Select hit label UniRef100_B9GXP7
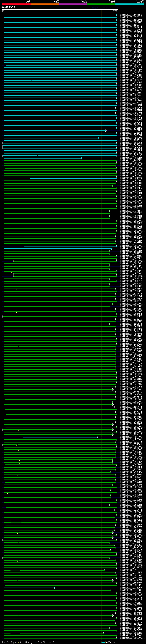The image size is (146, 644). [131, 223]
